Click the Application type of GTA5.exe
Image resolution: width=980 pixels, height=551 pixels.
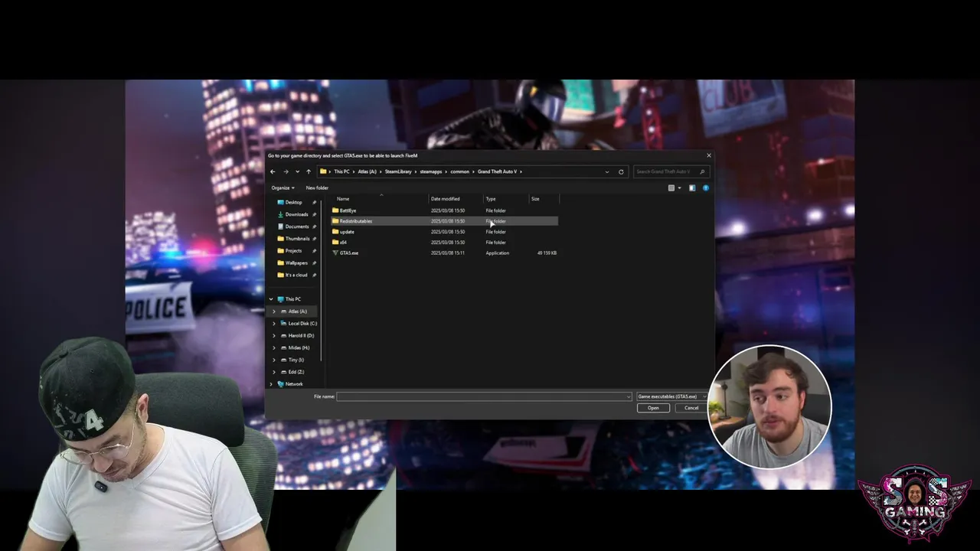pyautogui.click(x=497, y=253)
